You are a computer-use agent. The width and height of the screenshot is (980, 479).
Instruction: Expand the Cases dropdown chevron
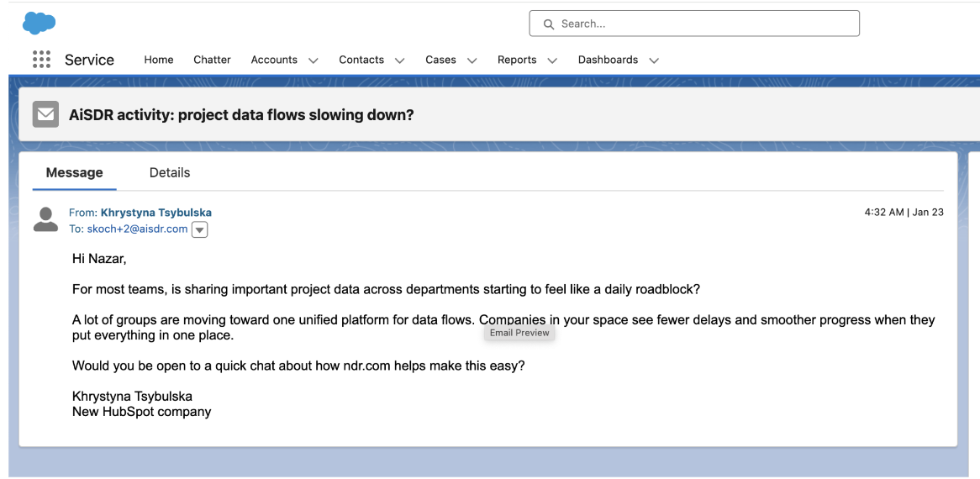[x=472, y=61]
